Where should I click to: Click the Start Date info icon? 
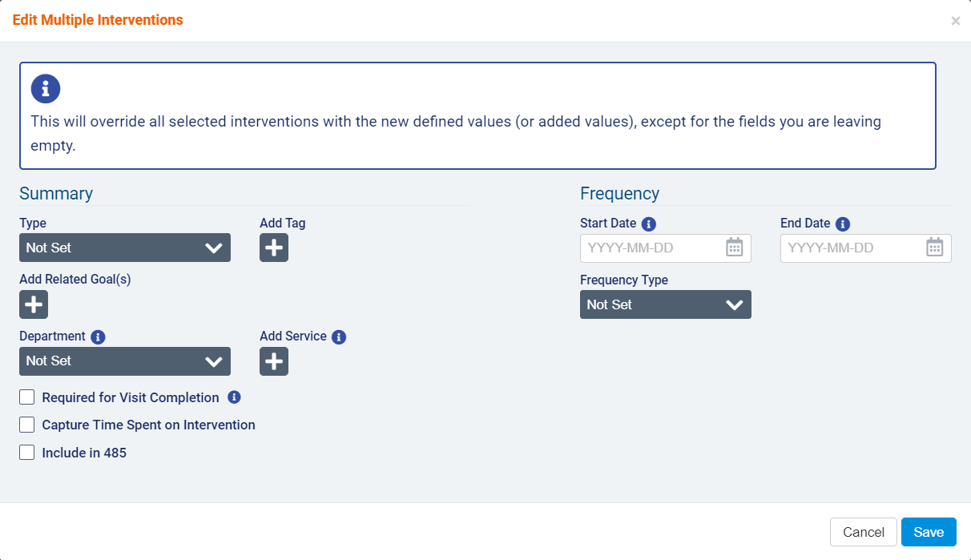click(649, 224)
